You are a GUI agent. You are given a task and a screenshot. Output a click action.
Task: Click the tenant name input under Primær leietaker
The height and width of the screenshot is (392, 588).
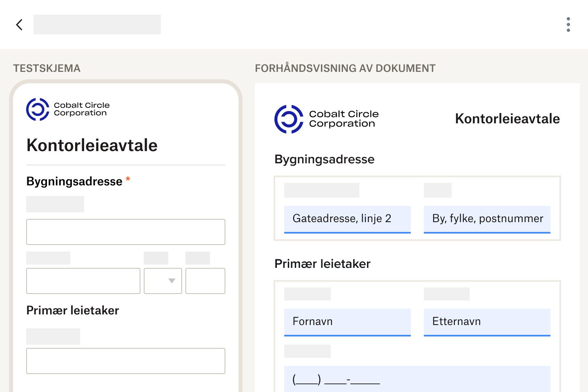(x=125, y=361)
